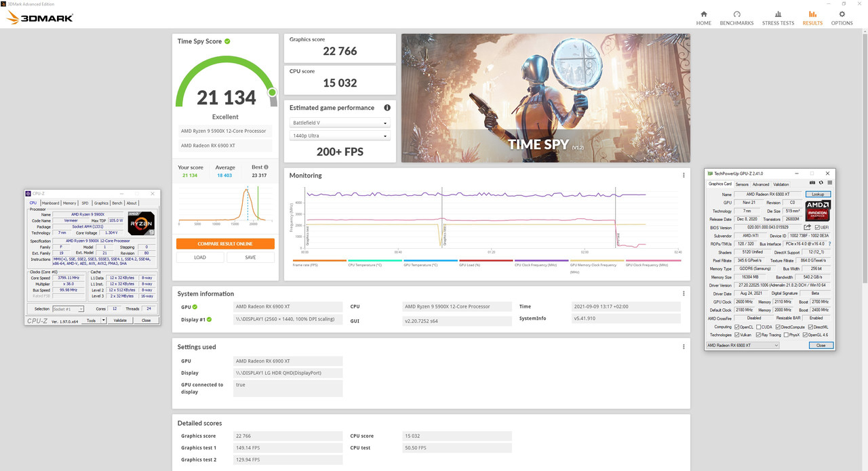The image size is (868, 471).
Task: Click the info icon next to Best score
Action: [266, 167]
